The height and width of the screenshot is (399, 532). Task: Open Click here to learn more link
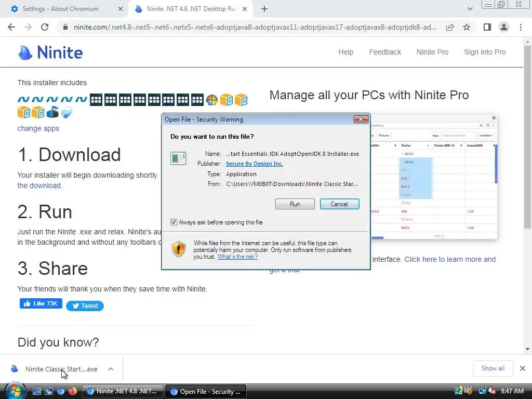click(x=450, y=259)
